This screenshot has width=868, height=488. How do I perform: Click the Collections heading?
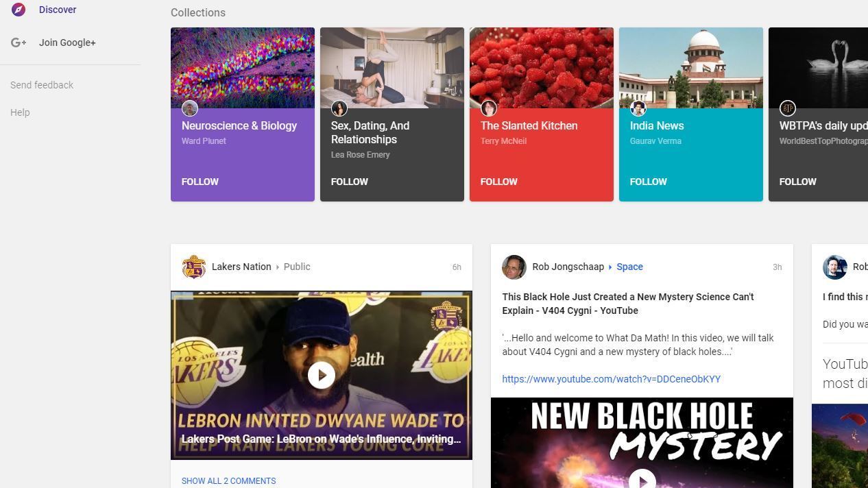pos(198,12)
